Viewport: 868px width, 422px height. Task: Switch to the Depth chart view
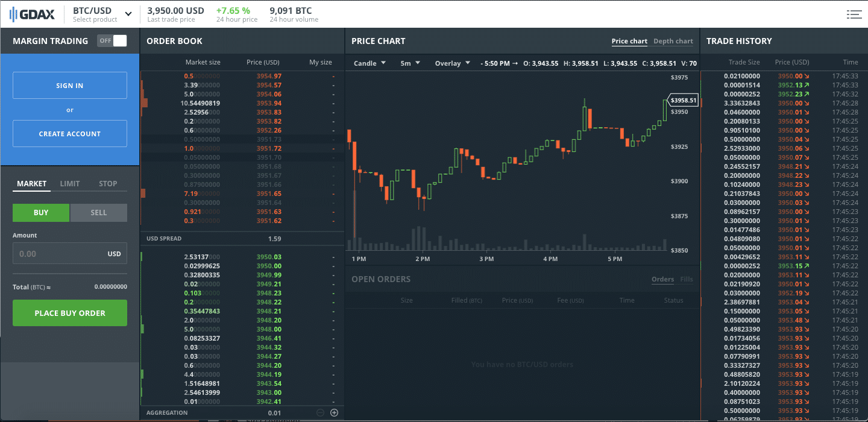673,41
